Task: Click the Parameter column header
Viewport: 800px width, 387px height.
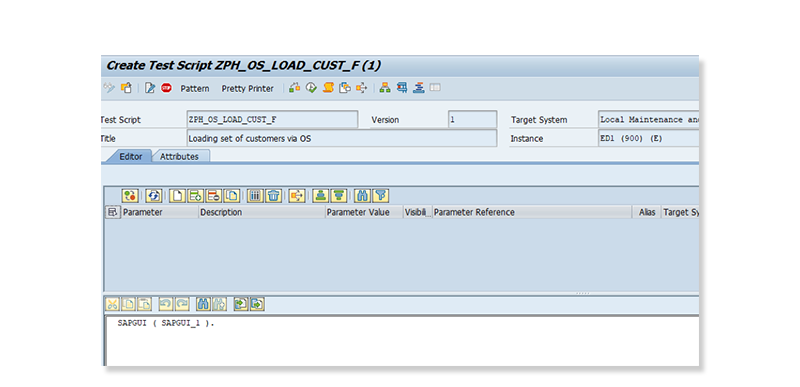Action: [159, 212]
